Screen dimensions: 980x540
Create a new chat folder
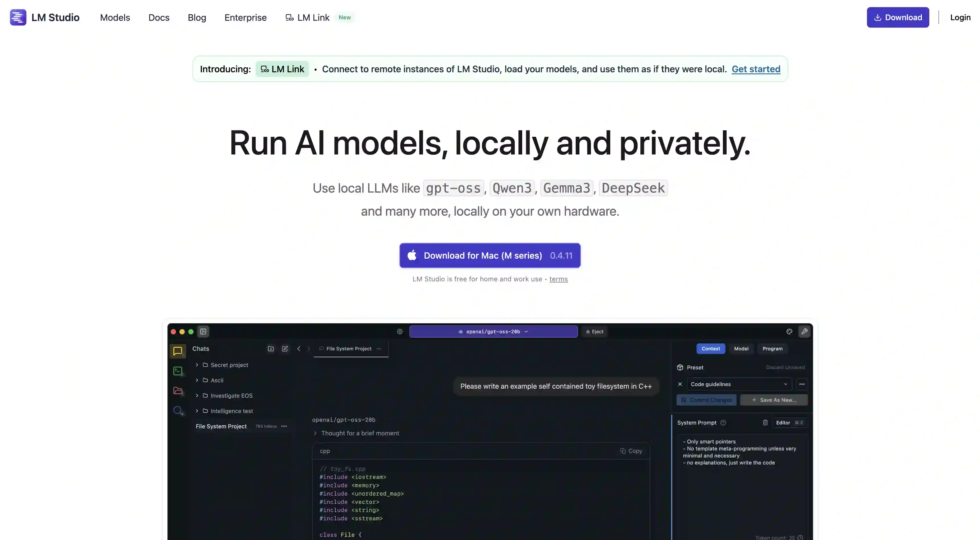pyautogui.click(x=270, y=348)
